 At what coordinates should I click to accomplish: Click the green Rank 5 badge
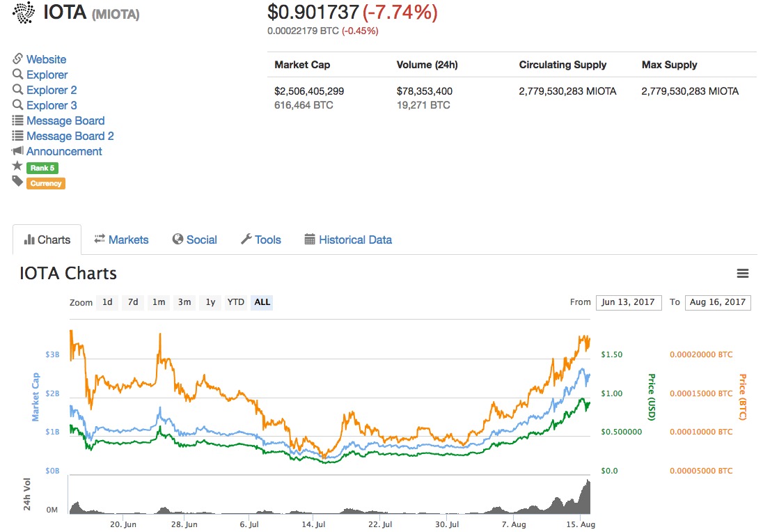[x=42, y=168]
